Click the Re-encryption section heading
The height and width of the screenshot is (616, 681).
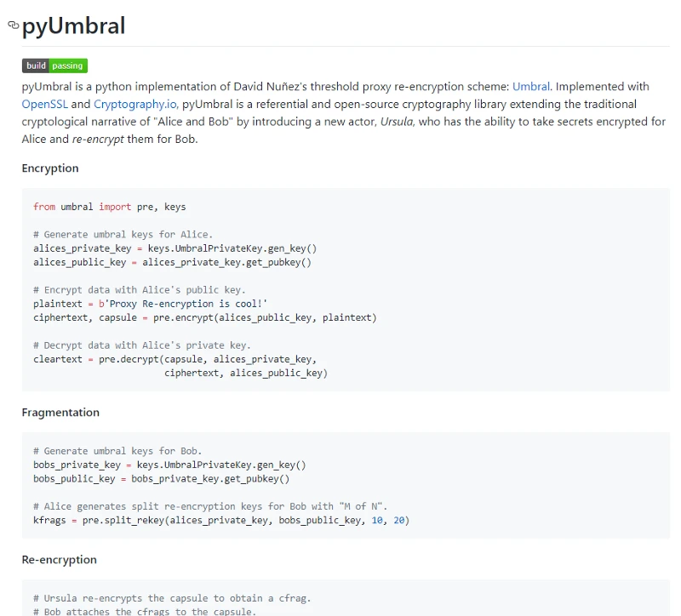[59, 560]
